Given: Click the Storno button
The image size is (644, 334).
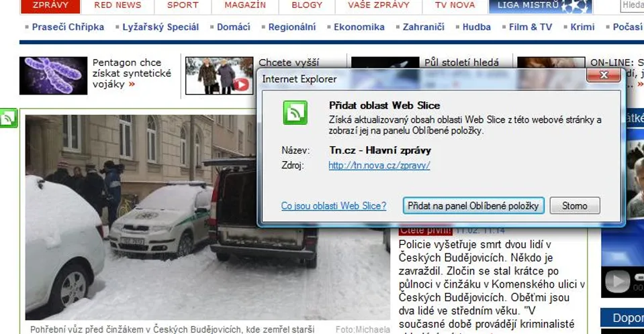Looking at the screenshot, I should pyautogui.click(x=575, y=206).
